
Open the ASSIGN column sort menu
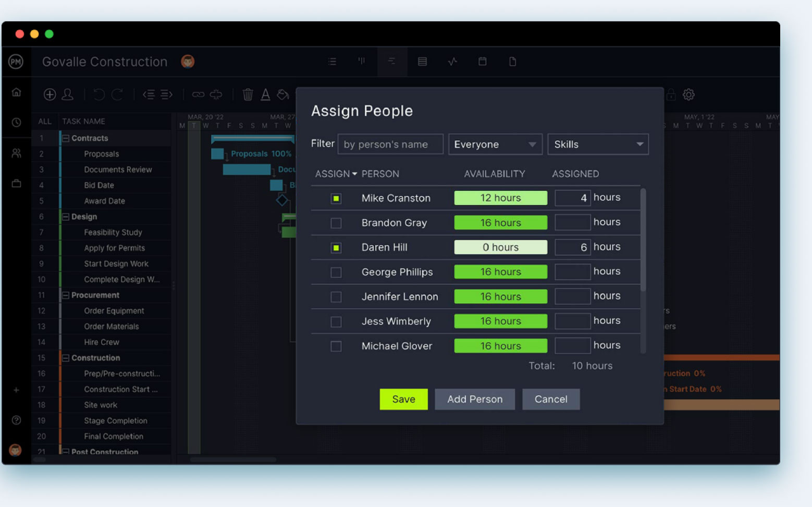(x=355, y=174)
